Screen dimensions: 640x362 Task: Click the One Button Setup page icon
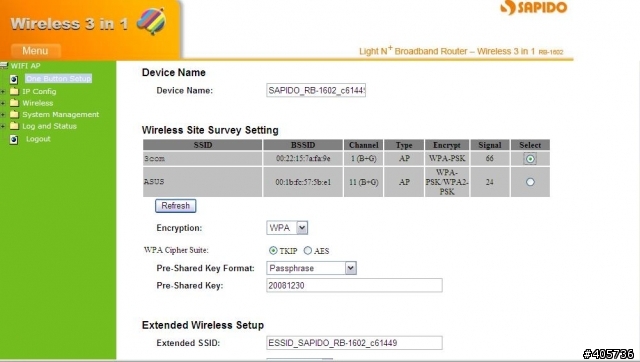tap(14, 79)
